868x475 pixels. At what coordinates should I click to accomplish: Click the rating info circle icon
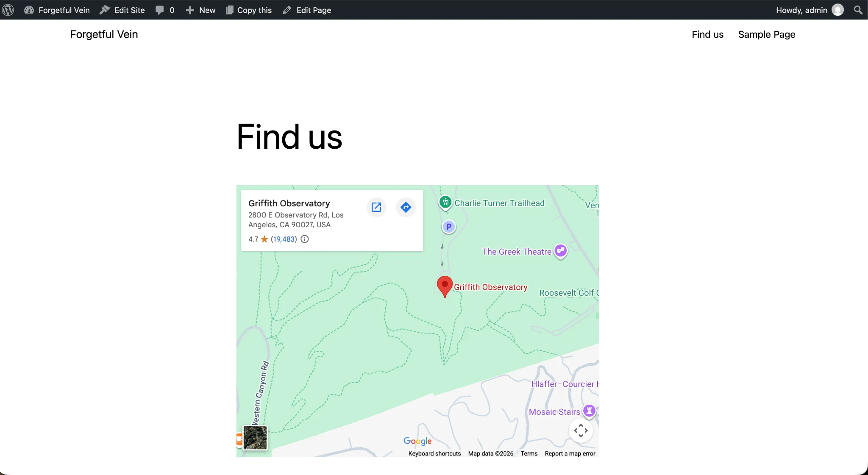click(305, 239)
